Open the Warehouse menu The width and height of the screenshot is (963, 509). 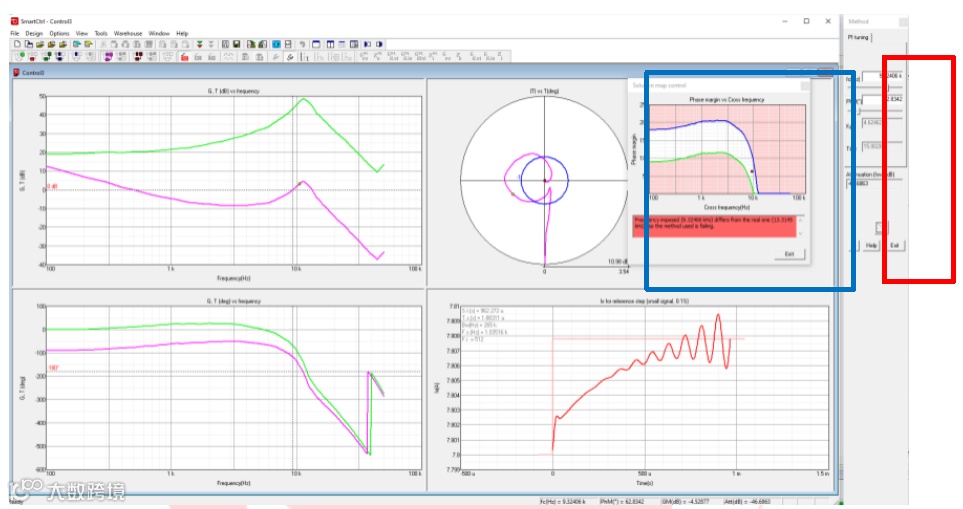[128, 33]
